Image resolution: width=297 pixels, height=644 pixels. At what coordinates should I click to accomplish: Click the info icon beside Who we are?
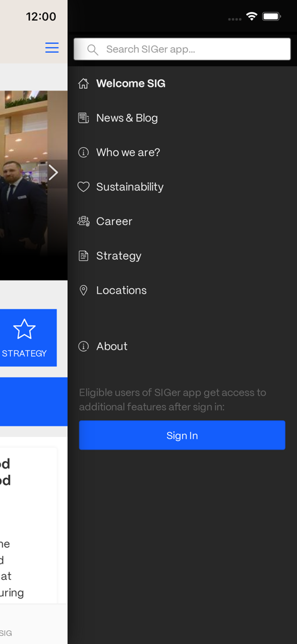pyautogui.click(x=84, y=153)
